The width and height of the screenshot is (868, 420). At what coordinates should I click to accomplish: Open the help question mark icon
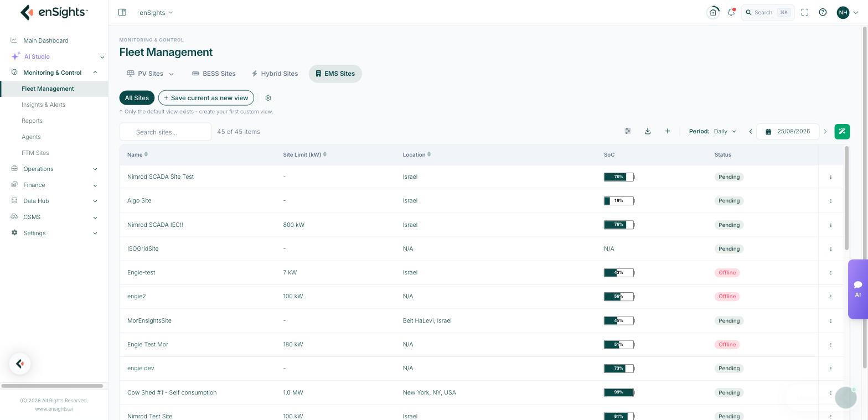pyautogui.click(x=823, y=12)
